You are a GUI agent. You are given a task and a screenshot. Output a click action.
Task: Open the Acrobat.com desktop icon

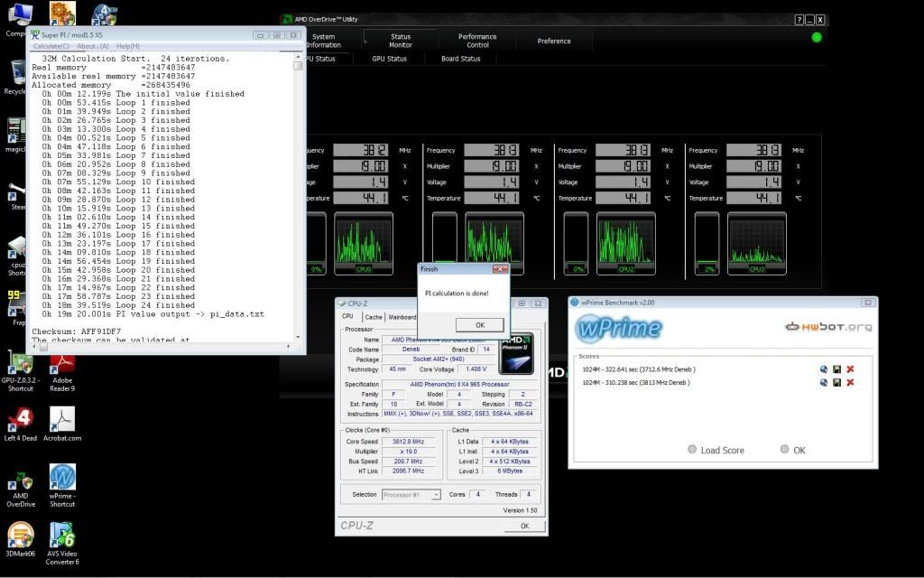(62, 424)
